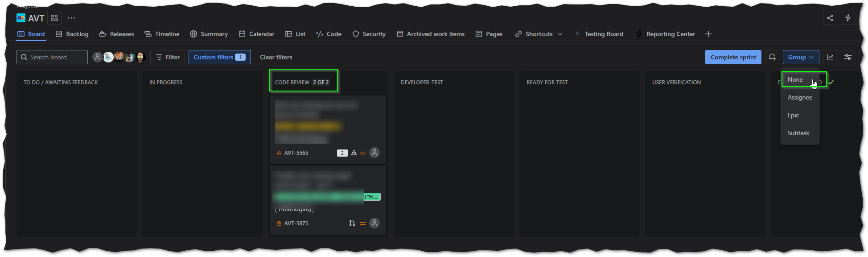Viewport: 868px width, 257px height.
Task: Open the view settings sliders icon
Action: click(848, 57)
